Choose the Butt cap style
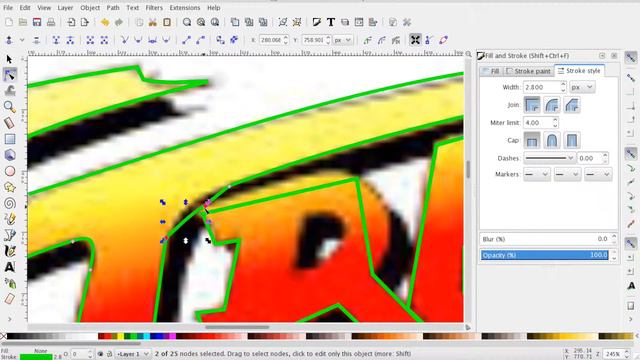 [532, 140]
